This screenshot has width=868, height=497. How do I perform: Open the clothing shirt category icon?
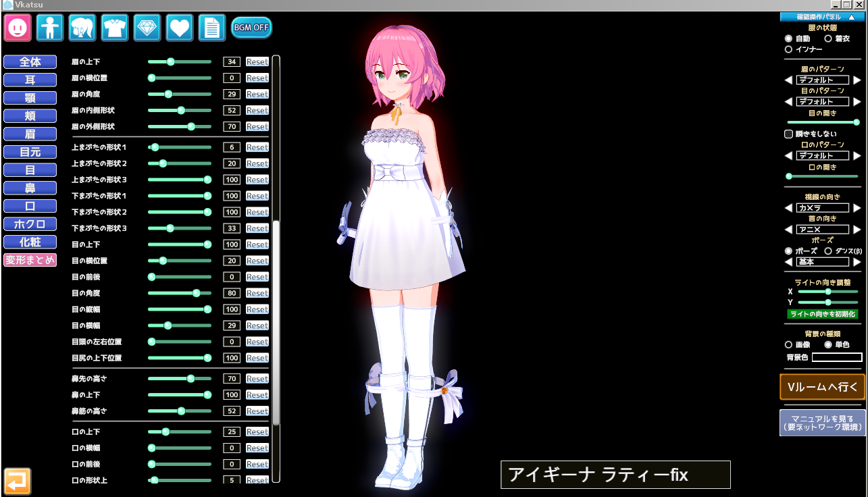click(x=115, y=28)
